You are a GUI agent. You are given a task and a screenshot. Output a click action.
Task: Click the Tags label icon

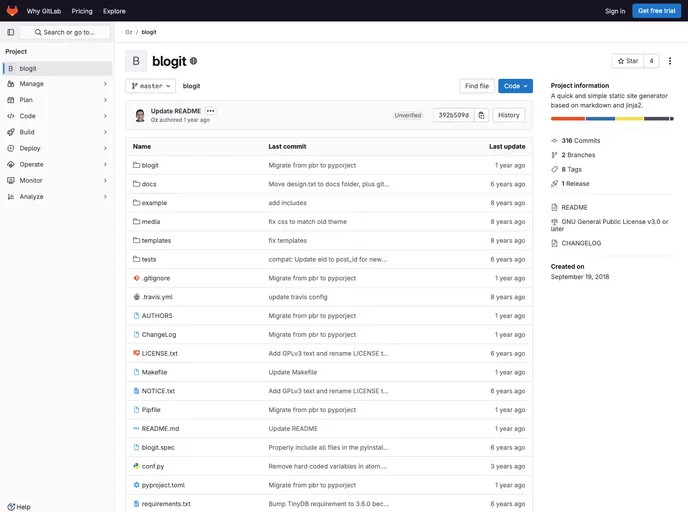click(554, 169)
